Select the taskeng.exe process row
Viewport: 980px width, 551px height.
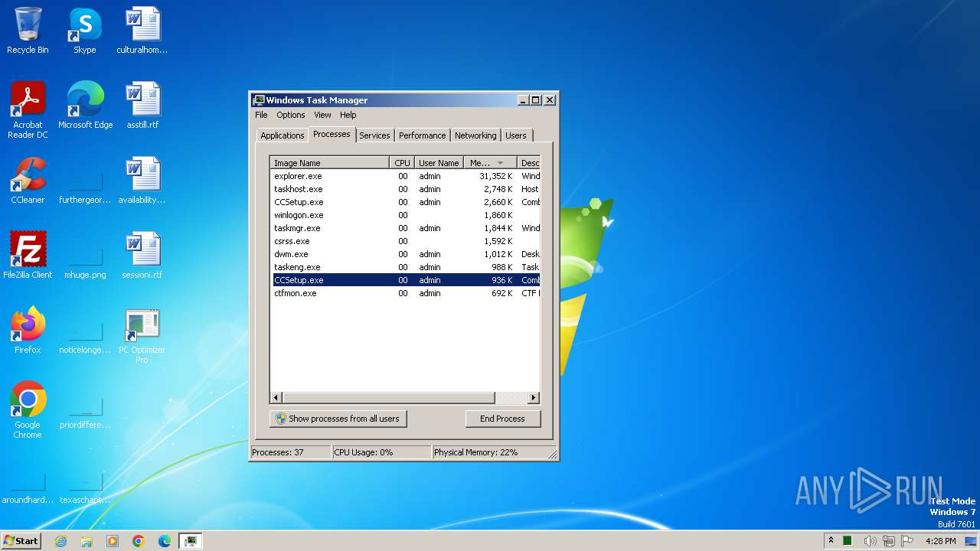tap(406, 267)
